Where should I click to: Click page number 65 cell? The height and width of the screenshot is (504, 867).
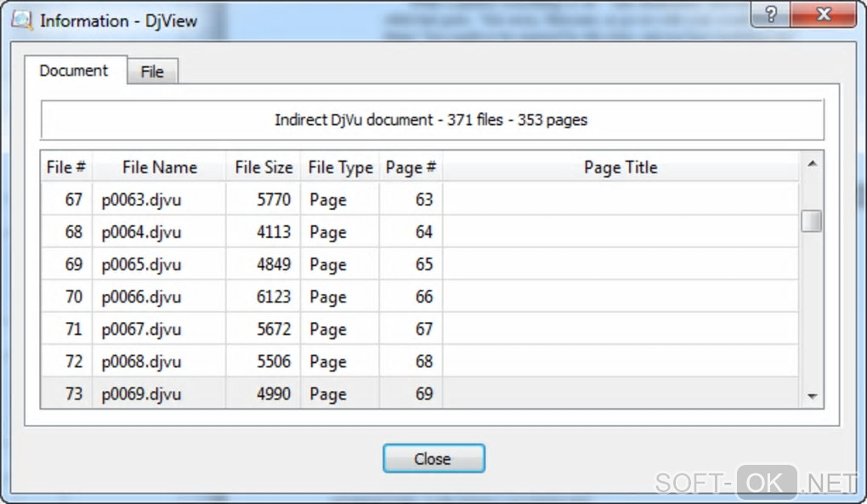tap(411, 264)
